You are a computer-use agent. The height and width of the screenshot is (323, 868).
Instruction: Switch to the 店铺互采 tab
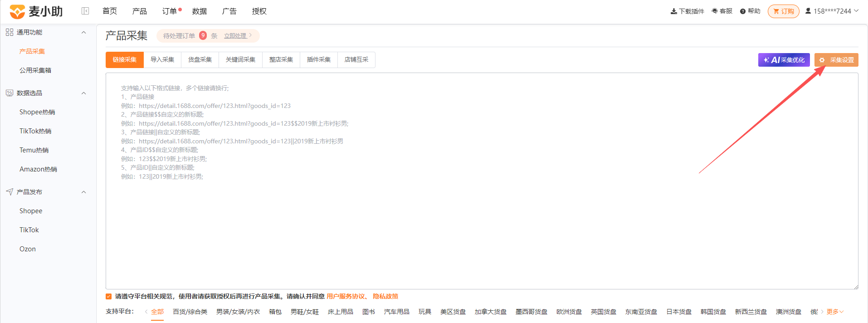click(x=356, y=60)
